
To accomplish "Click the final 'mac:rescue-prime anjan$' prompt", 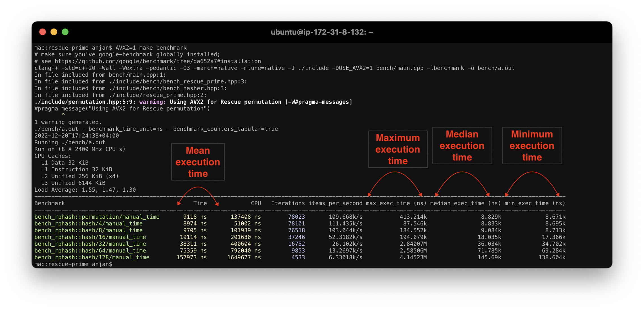I will click(73, 264).
